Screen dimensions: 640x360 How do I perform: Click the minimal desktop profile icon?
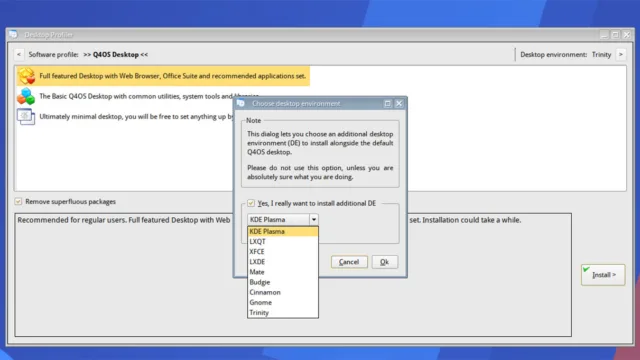pos(26,117)
